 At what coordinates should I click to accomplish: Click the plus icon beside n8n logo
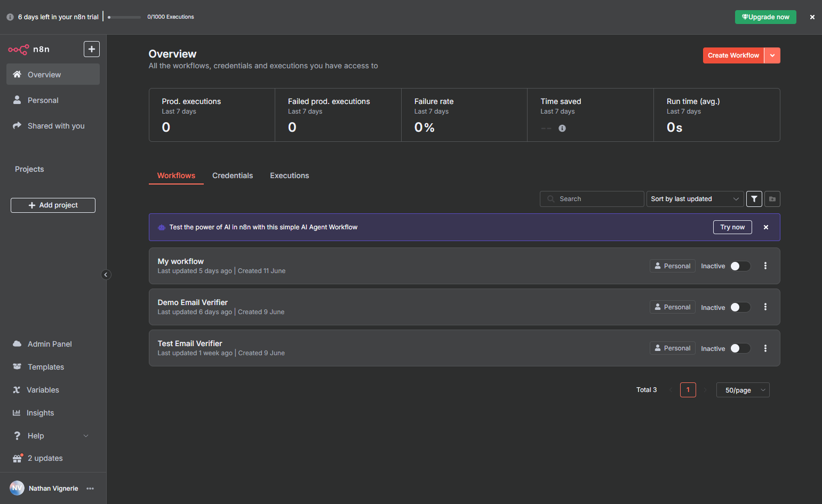tap(92, 49)
